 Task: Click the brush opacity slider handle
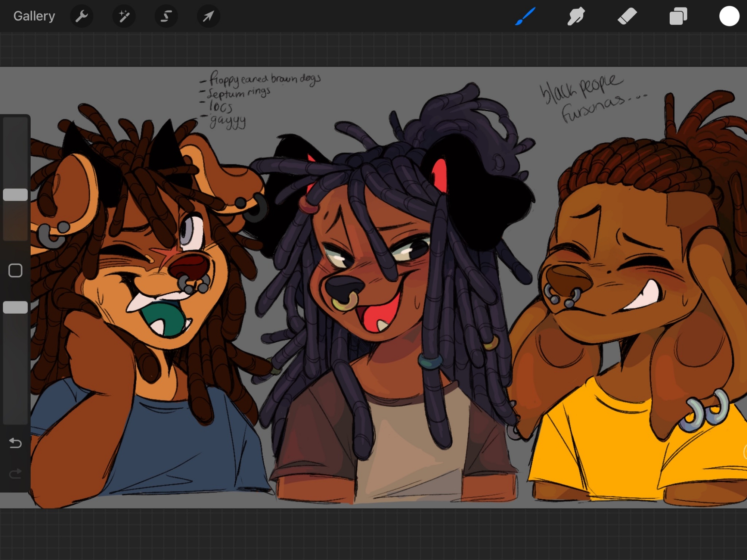(15, 307)
